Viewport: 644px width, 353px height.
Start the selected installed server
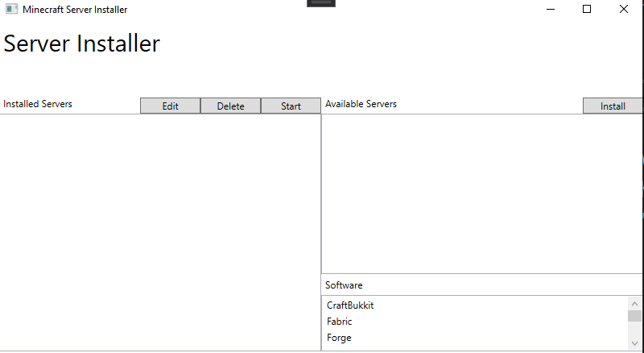pos(291,106)
